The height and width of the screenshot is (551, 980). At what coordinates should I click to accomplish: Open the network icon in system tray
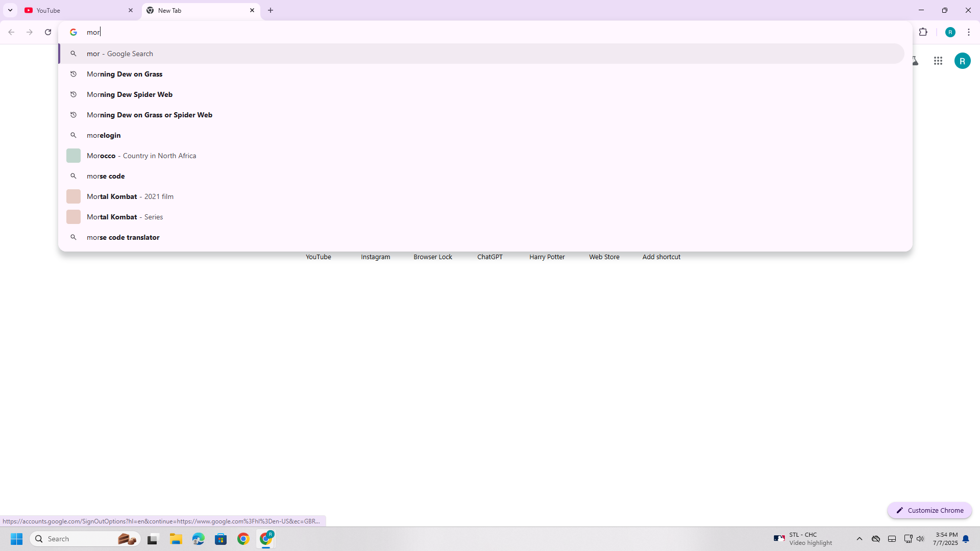point(908,539)
